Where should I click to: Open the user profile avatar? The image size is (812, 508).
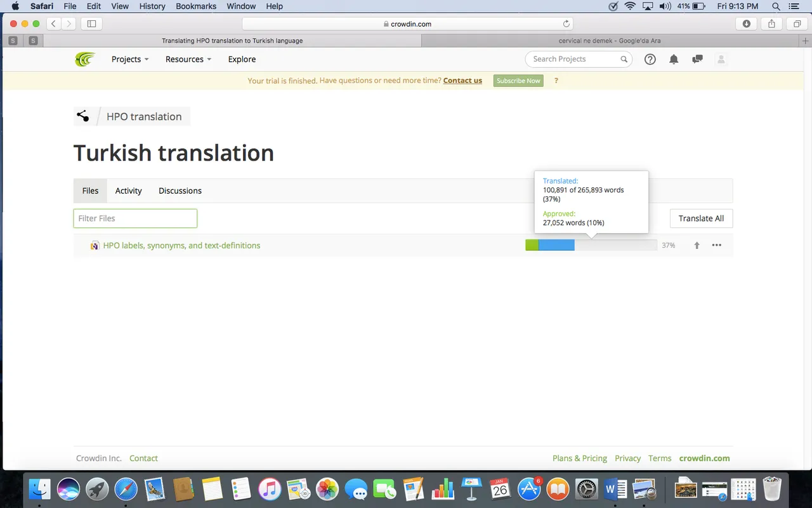pyautogui.click(x=721, y=59)
